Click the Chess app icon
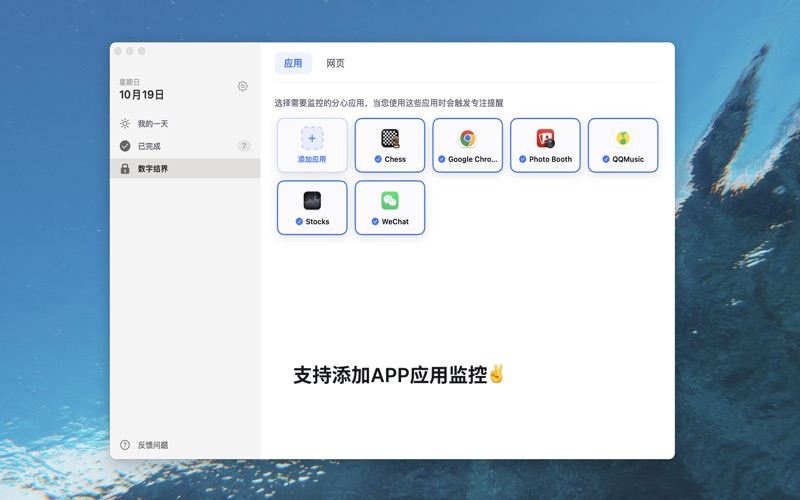The width and height of the screenshot is (800, 500). coord(390,139)
